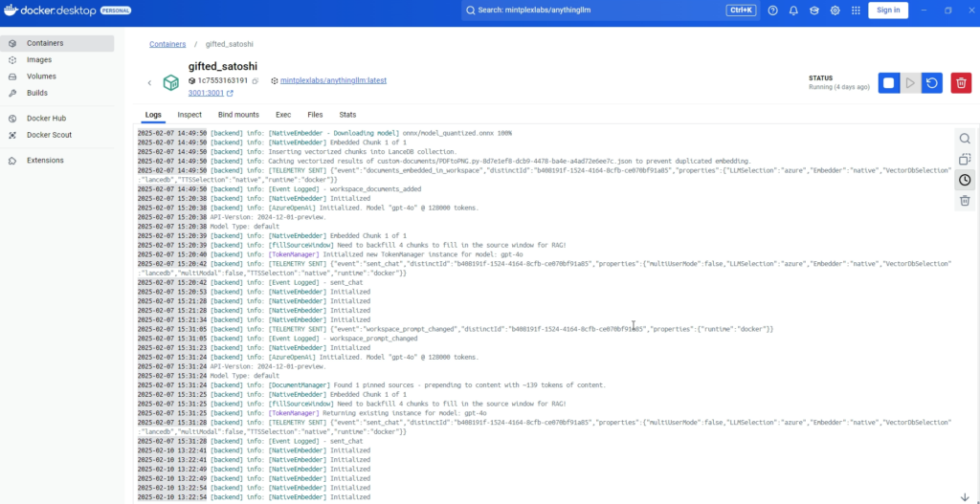
Task: Go back using the left chevron arrow
Action: (x=149, y=82)
